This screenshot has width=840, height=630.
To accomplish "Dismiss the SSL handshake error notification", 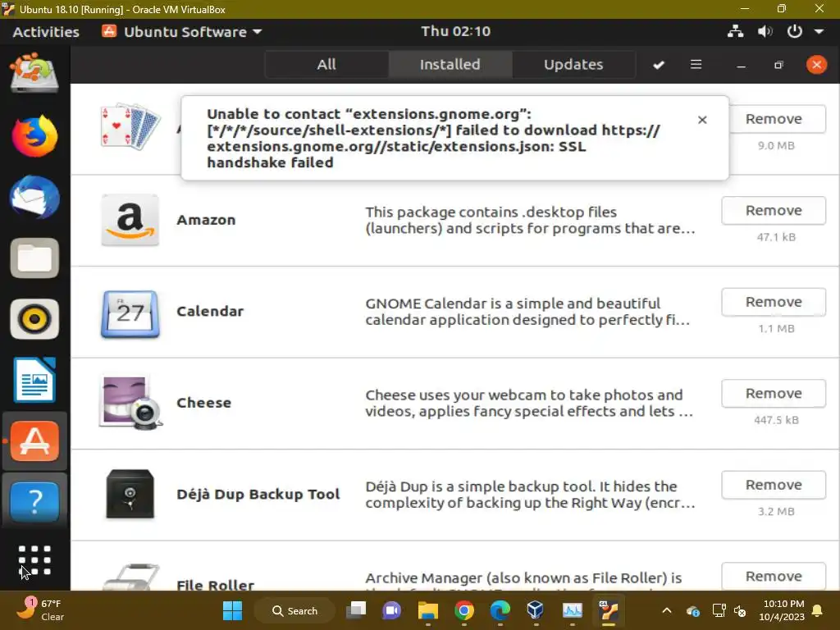I will [702, 120].
